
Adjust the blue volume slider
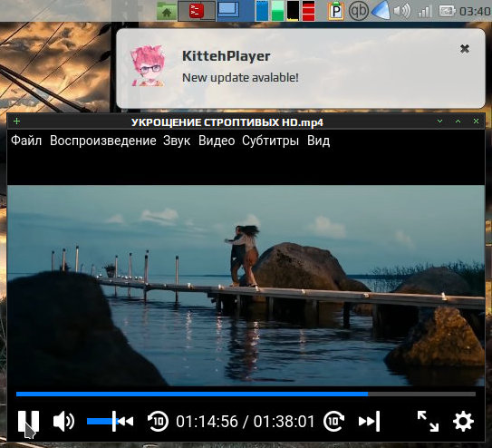click(101, 421)
